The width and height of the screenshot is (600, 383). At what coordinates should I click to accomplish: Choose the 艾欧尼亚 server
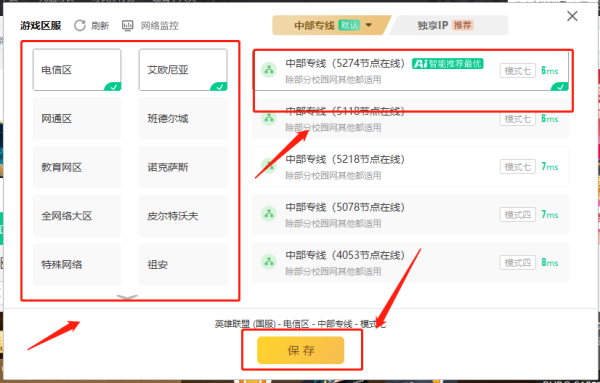click(183, 70)
